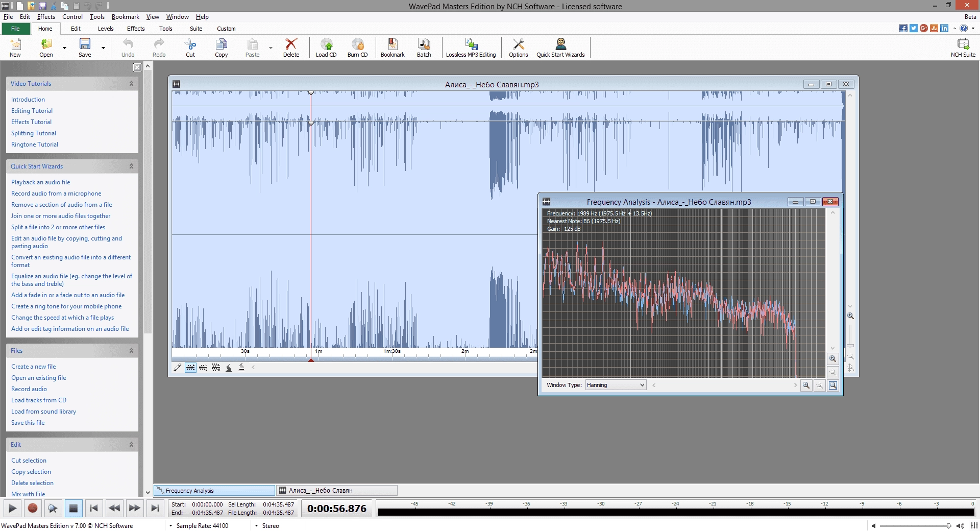
Task: Open the dropdown arrow beside Open button
Action: [x=64, y=48]
